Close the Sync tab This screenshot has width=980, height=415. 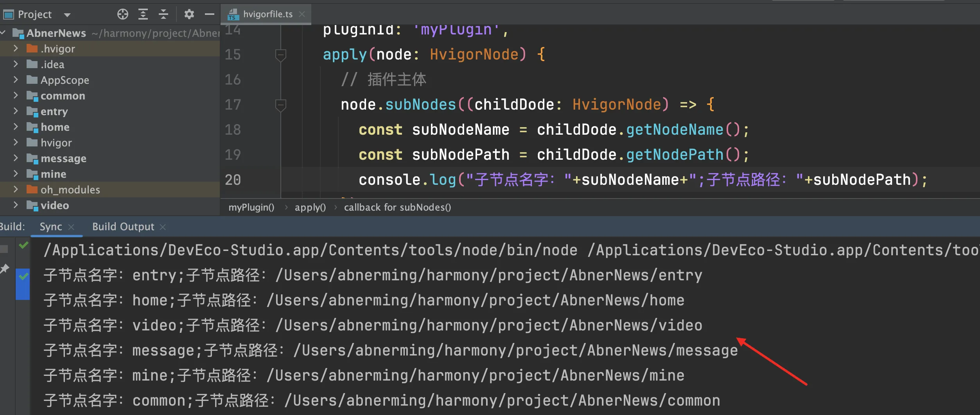pos(71,227)
